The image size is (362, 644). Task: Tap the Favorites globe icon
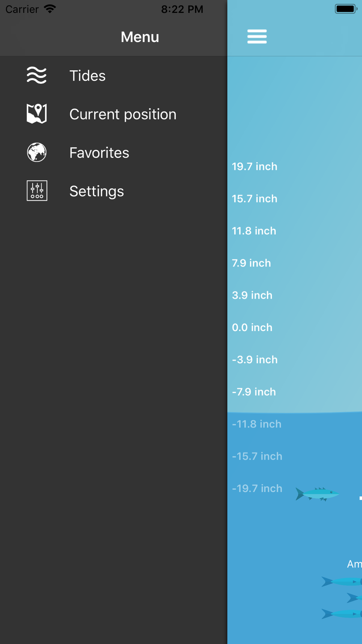(x=37, y=152)
